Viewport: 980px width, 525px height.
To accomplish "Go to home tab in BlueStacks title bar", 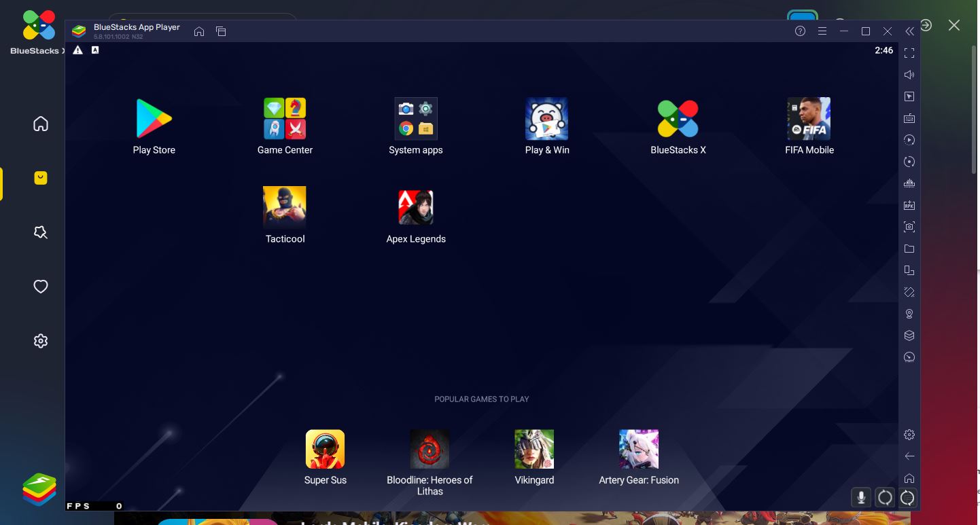I will [199, 31].
